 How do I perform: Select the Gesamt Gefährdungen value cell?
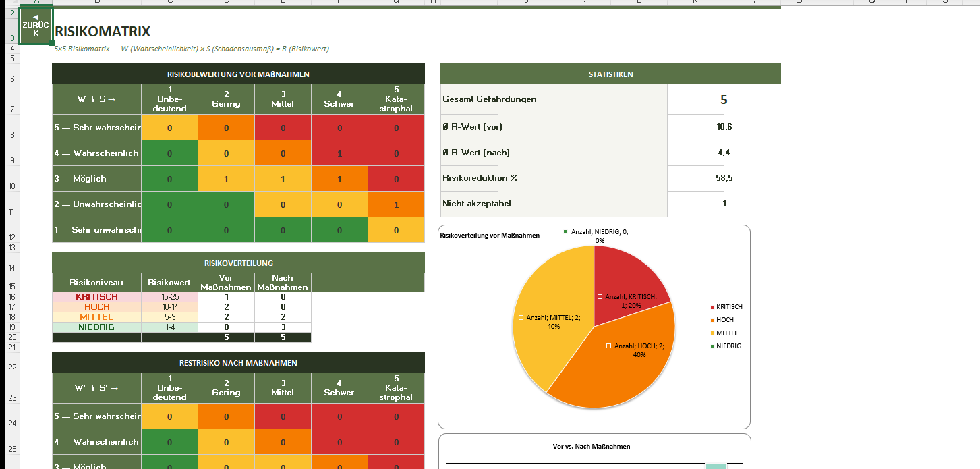(723, 100)
